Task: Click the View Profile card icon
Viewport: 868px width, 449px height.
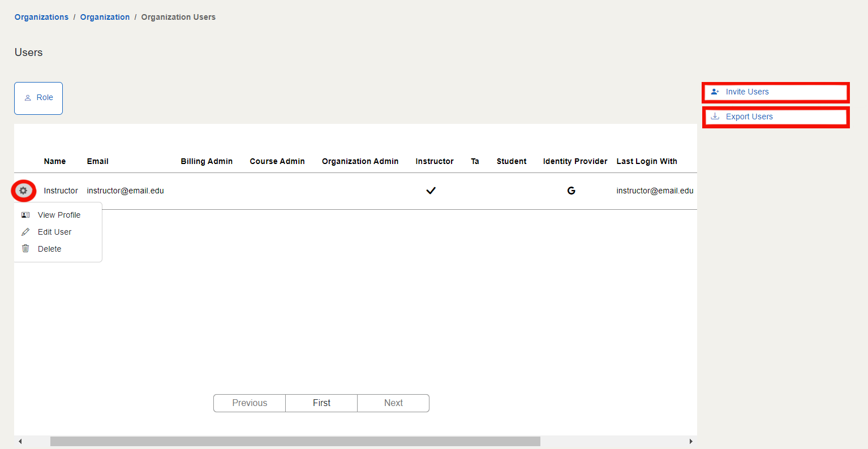Action: pos(25,215)
